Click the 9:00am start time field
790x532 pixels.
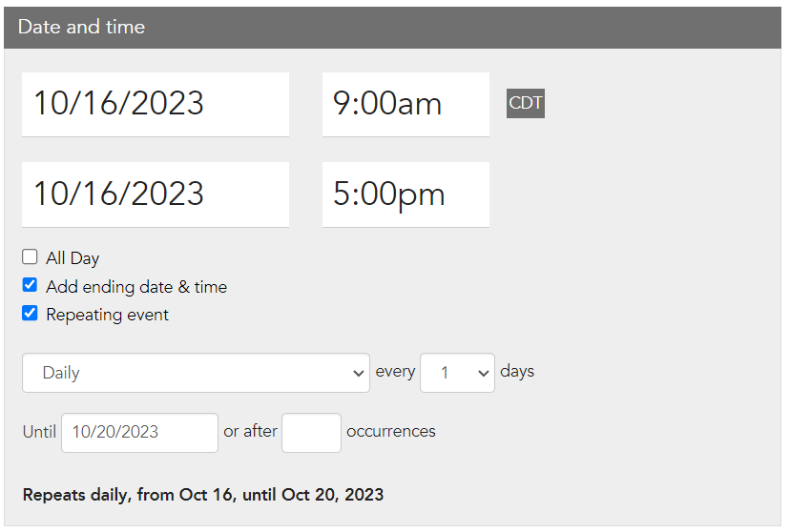coord(405,104)
